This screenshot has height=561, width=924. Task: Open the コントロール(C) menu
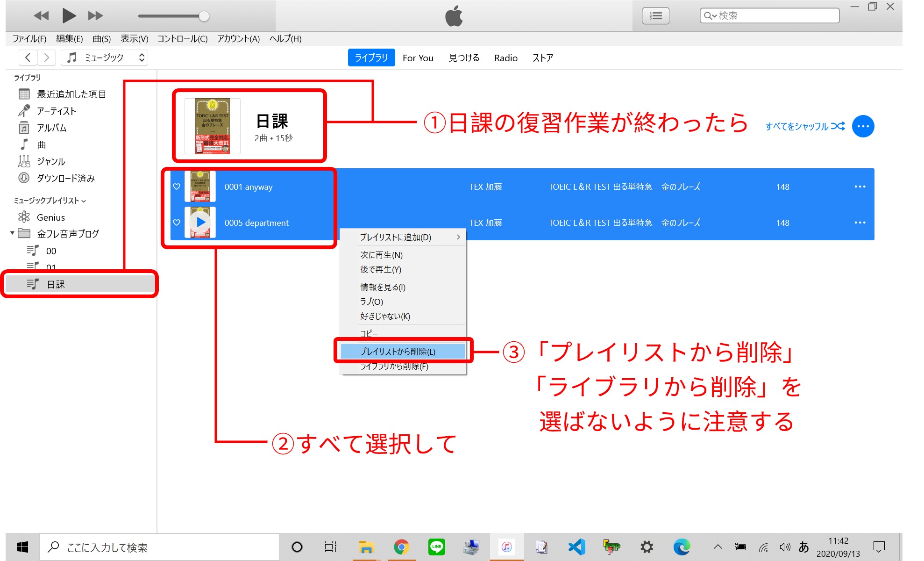(183, 39)
